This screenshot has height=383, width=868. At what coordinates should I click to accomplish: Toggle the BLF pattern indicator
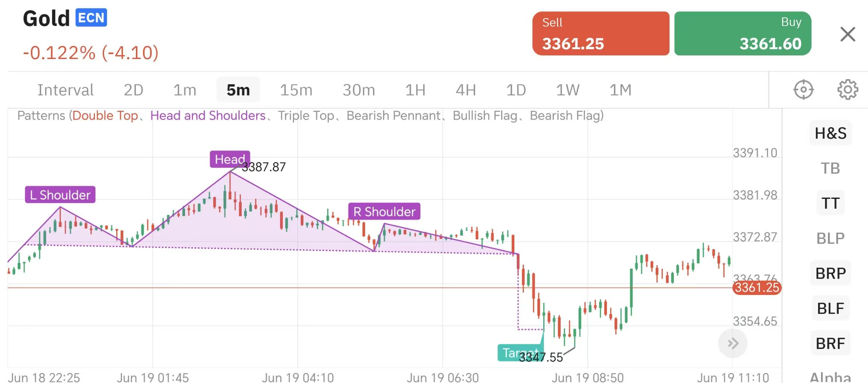[x=831, y=309]
